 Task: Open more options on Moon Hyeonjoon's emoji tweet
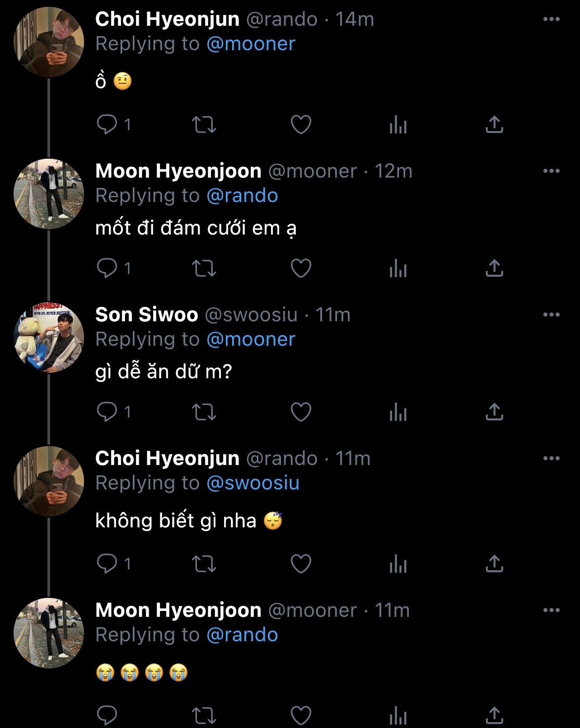(551, 611)
